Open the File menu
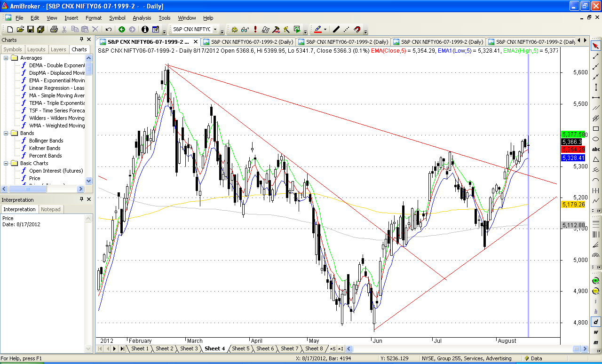Viewport: 602px width, 364px height. tap(19, 18)
